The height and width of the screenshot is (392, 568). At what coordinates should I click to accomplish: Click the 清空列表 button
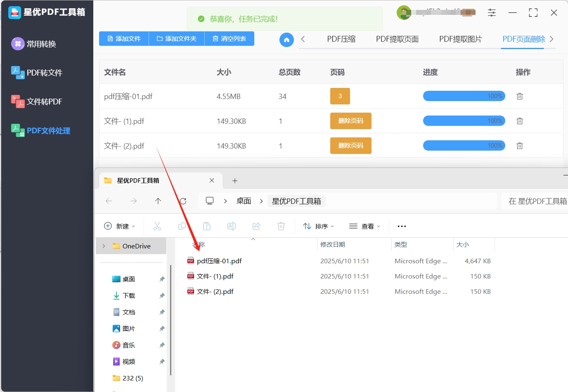(229, 38)
